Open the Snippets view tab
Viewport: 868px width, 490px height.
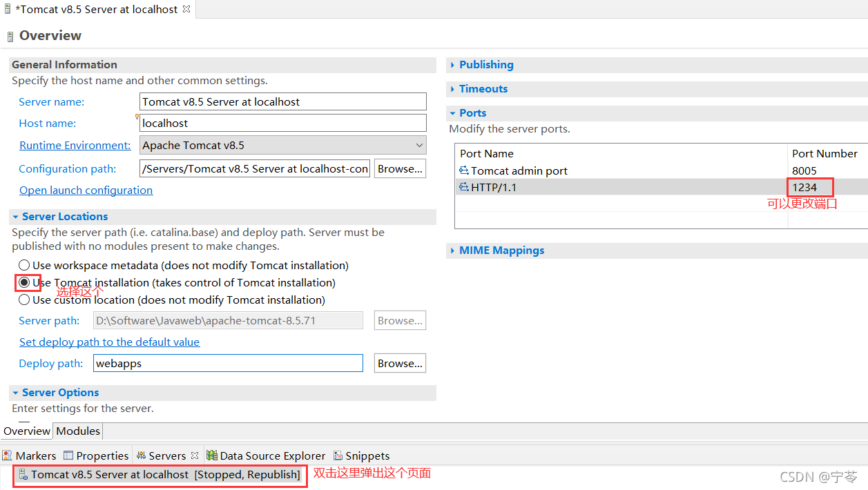(361, 455)
